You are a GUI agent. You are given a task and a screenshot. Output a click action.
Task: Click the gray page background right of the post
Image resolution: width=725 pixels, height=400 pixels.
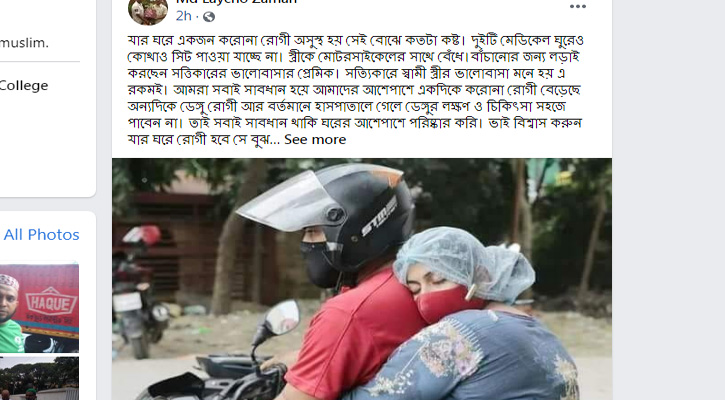[669, 200]
